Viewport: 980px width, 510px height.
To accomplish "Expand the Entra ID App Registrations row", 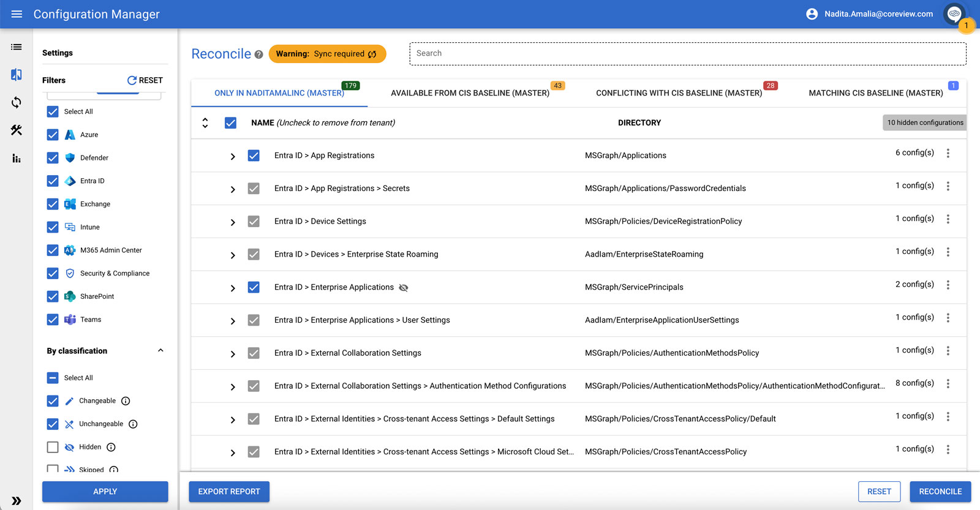I will pyautogui.click(x=233, y=157).
